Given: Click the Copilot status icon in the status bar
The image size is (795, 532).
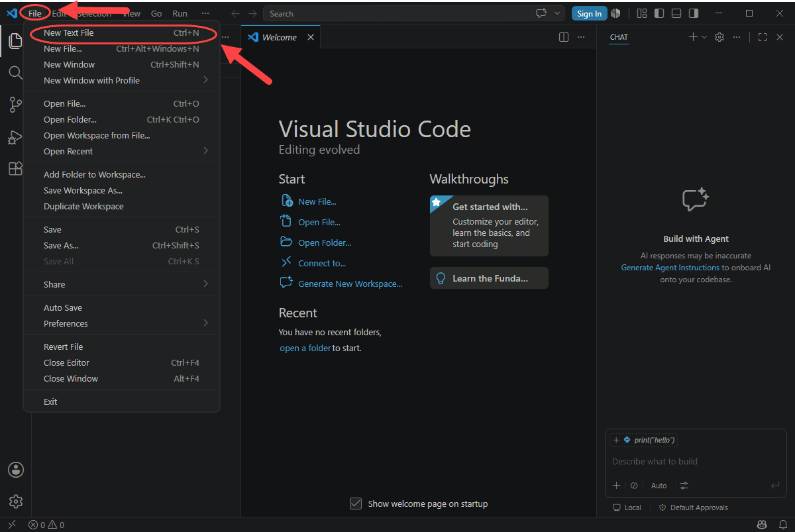Looking at the screenshot, I should pyautogui.click(x=763, y=525).
